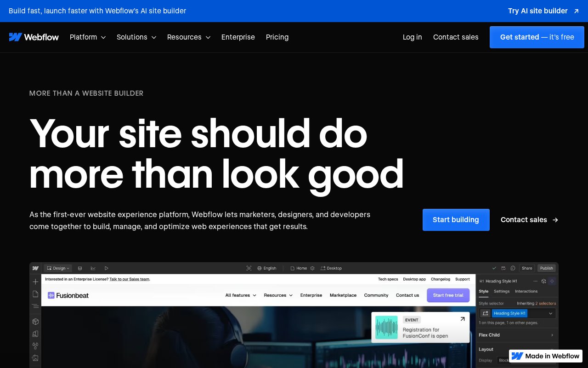
Task: Switch to the Settings tab in Style panel
Action: click(x=502, y=291)
